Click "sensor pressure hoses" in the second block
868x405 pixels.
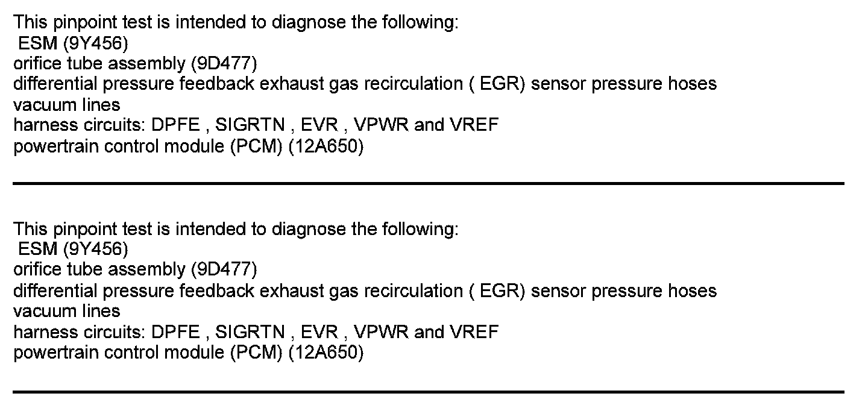624,290
